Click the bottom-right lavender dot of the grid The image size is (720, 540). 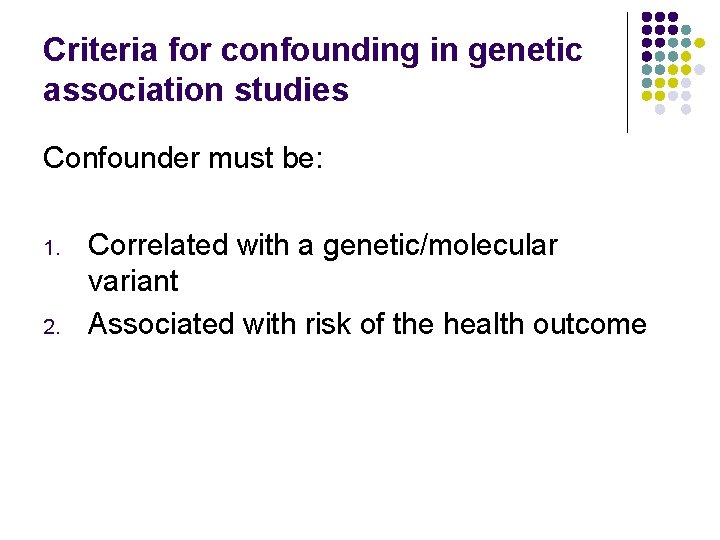(x=686, y=109)
